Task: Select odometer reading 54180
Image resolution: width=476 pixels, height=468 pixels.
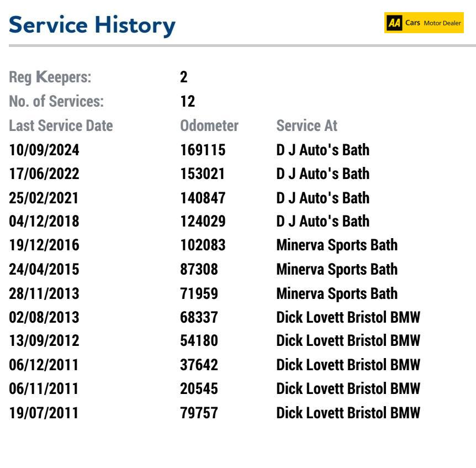Action: coord(199,340)
